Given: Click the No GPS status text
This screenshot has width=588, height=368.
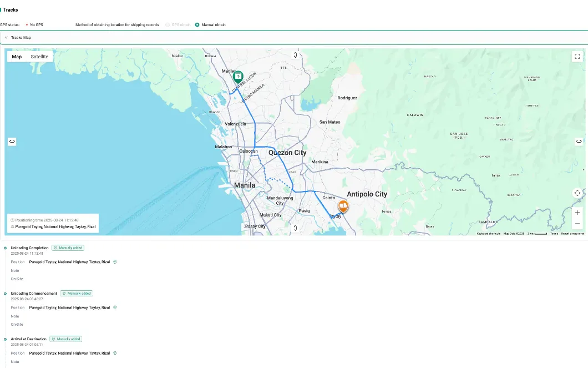Looking at the screenshot, I should (37, 25).
